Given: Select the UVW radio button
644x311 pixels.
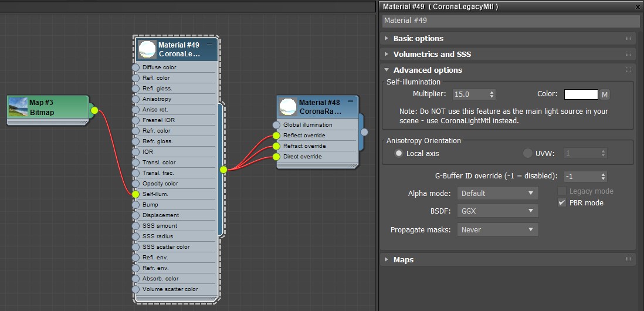Looking at the screenshot, I should (527, 153).
